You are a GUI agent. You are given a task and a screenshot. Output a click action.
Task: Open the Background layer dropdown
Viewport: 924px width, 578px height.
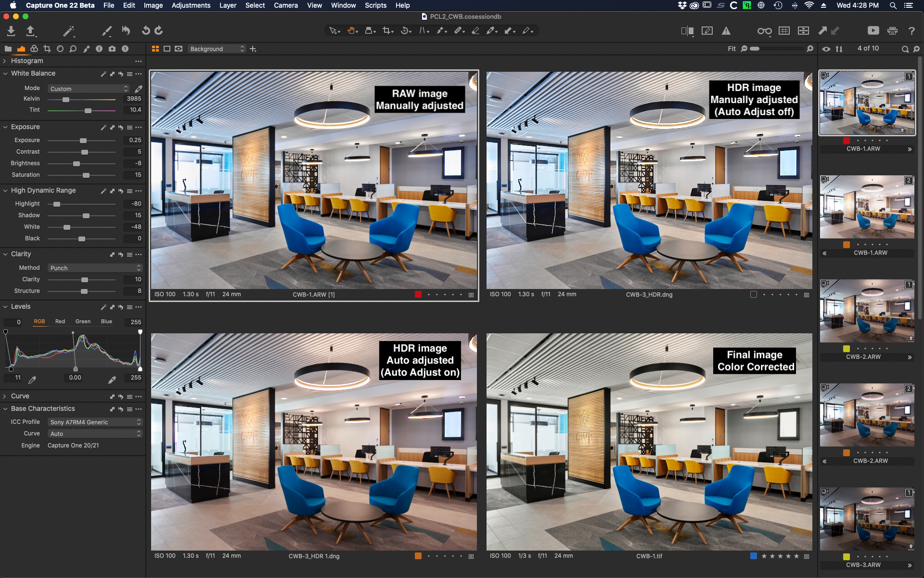(x=217, y=49)
